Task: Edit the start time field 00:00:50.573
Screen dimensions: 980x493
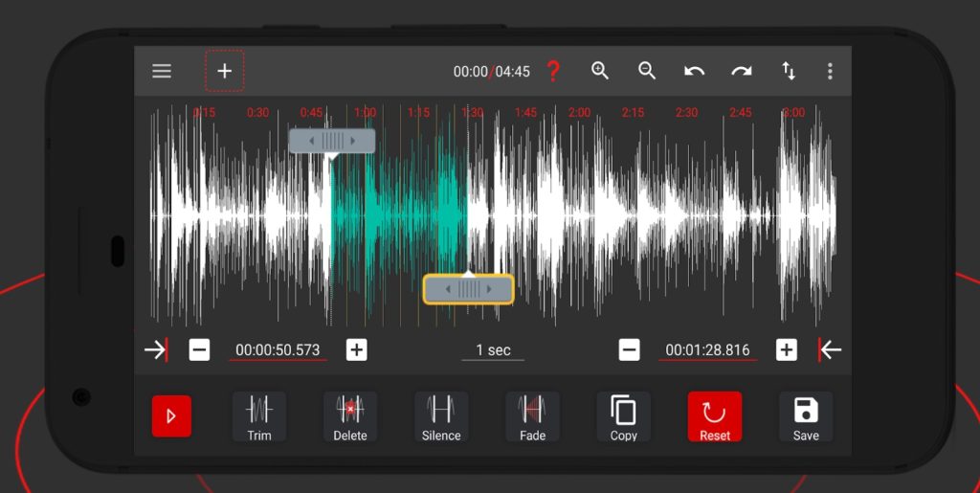Action: pyautogui.click(x=278, y=350)
